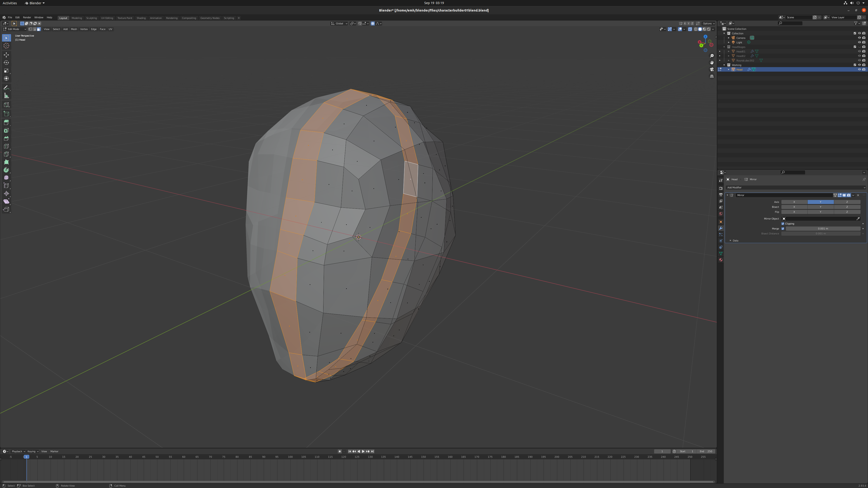
Task: Click the zoom view magnifier icon
Action: pos(712,56)
